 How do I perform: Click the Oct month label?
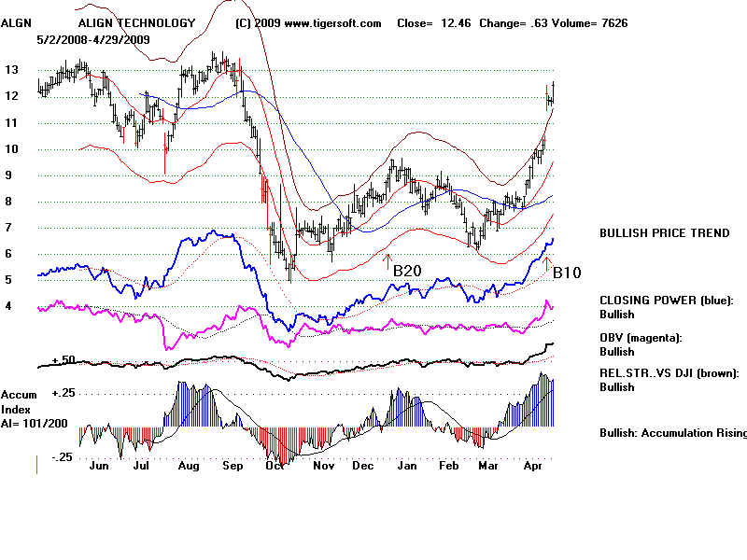275,466
